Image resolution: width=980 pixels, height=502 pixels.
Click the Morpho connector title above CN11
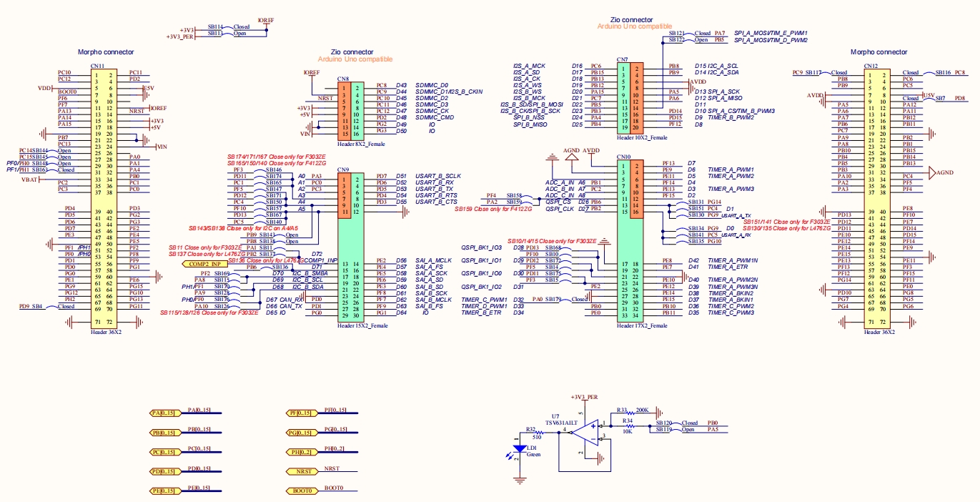tap(106, 52)
